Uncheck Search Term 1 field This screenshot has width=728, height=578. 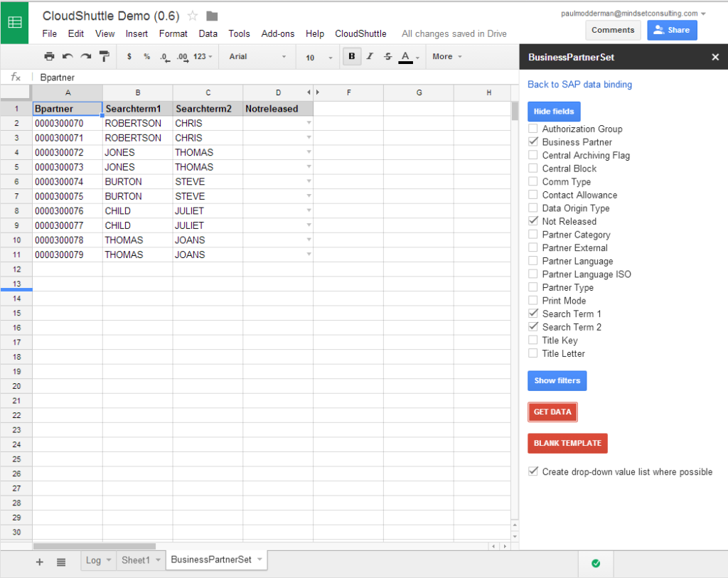[x=533, y=314]
